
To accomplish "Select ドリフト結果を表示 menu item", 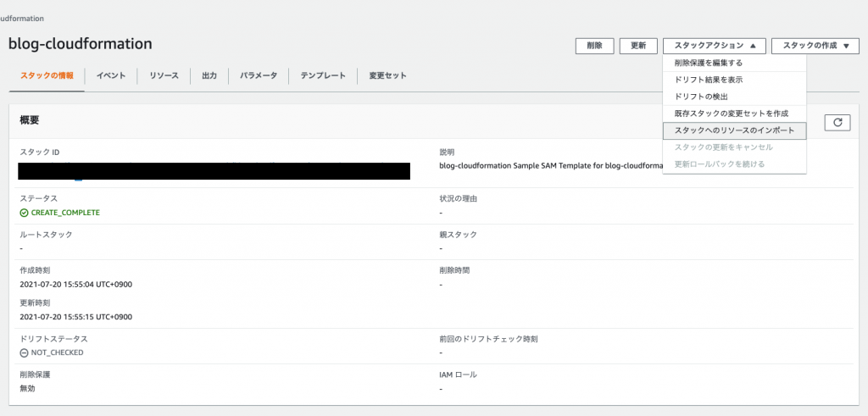I will [x=708, y=80].
